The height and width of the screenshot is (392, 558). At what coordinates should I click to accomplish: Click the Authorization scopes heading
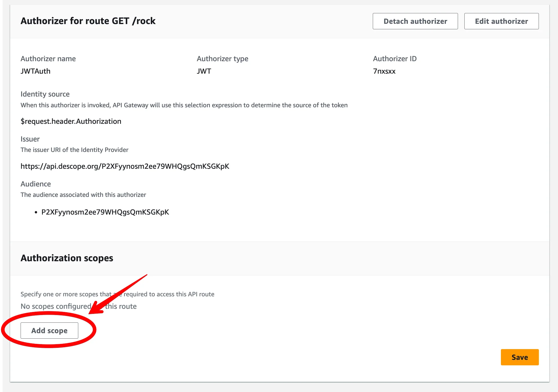point(67,258)
